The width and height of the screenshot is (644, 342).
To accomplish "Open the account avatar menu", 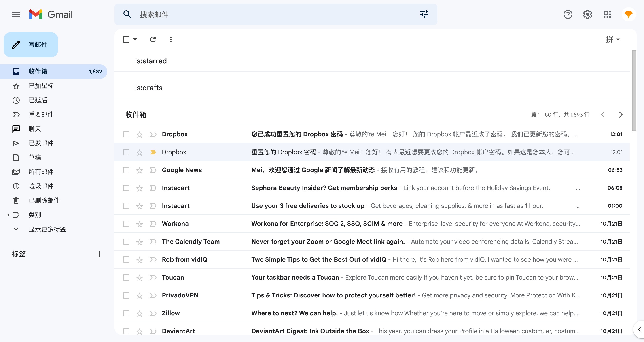I will point(628,14).
